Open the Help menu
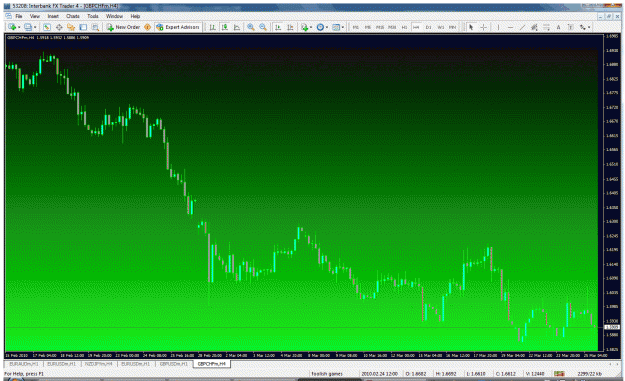Image resolution: width=625 pixels, height=381 pixels. 135,16
